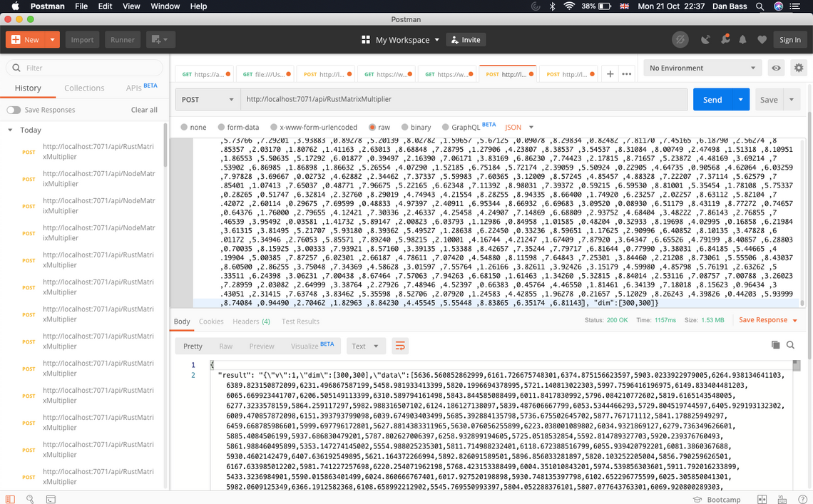The image size is (813, 504).
Task: Add a new request tab with plus icon
Action: pyautogui.click(x=610, y=74)
